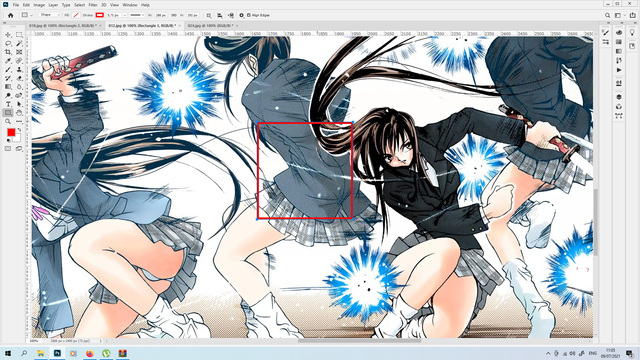Select the Pen tool

19,95
